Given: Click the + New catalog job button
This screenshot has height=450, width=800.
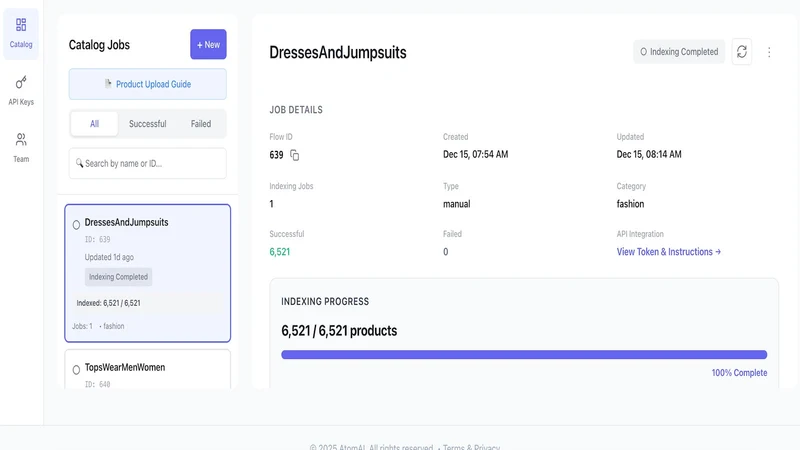Looking at the screenshot, I should [208, 44].
